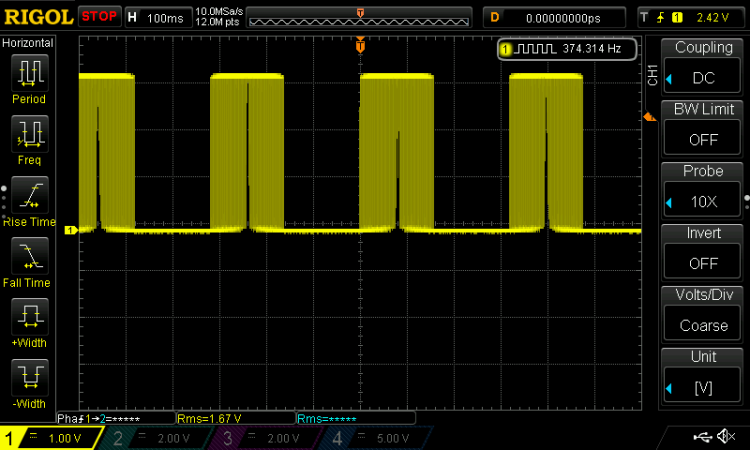Click the Horizontal menu heading

28,43
